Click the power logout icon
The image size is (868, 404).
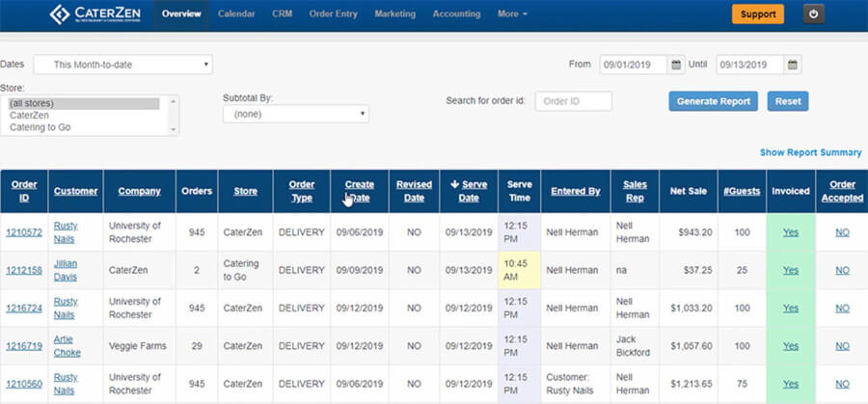click(x=814, y=14)
